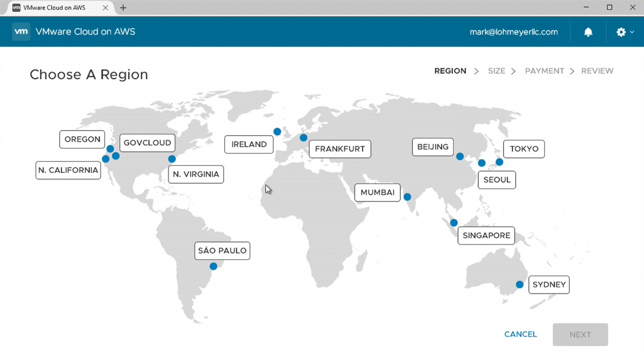Click the OREGON label
The width and height of the screenshot is (644, 358).
pos(82,139)
